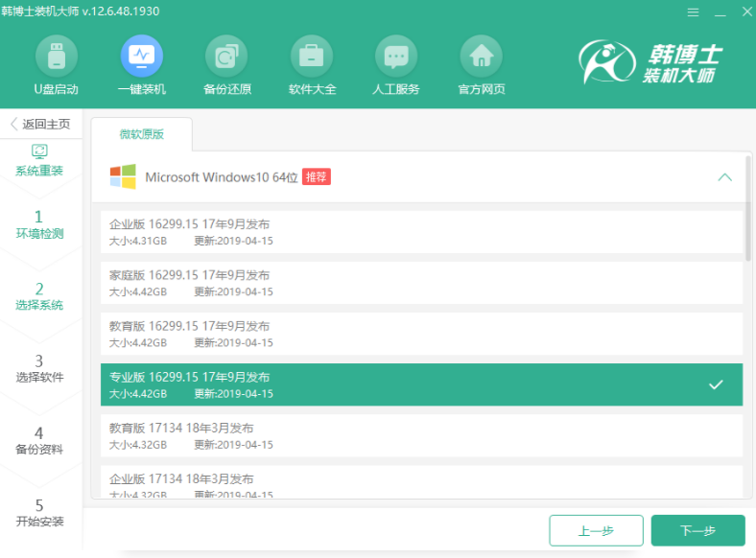Click checkmark on selected 专业版 row
The width and height of the screenshot is (756, 558).
(x=716, y=384)
